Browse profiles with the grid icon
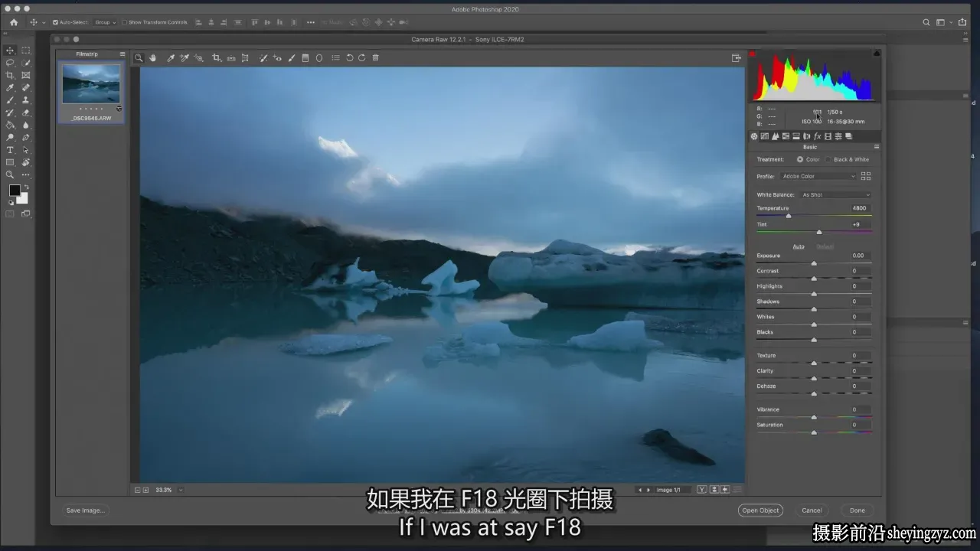Viewport: 980px width, 551px height. pos(866,176)
